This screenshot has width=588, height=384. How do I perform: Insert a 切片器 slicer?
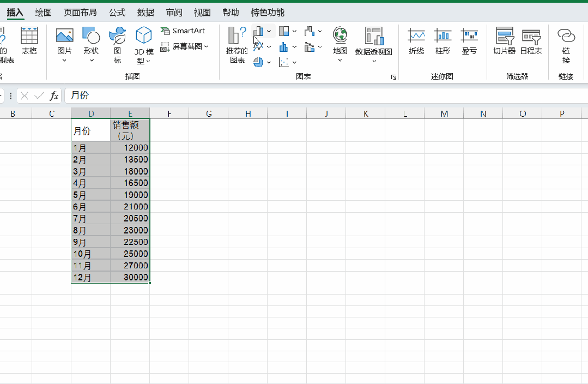tap(505, 41)
